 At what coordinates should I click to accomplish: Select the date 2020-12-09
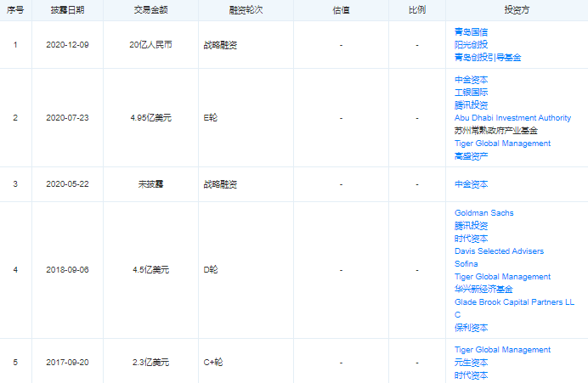[67, 45]
